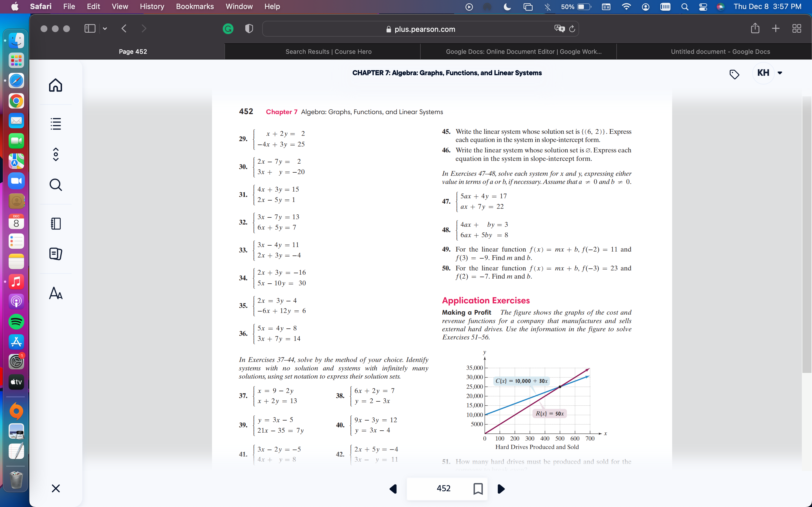
Task: Open Grammarly in the Safari toolbar
Action: pos(228,29)
